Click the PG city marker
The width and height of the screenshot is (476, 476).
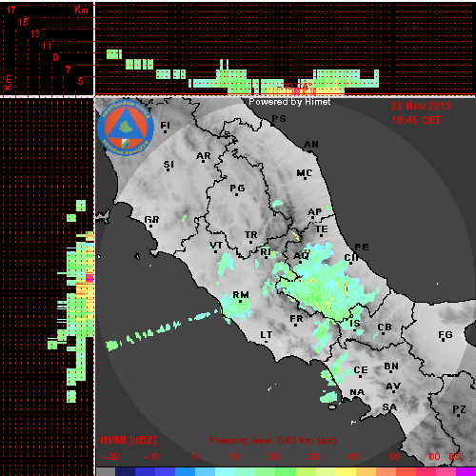[237, 194]
